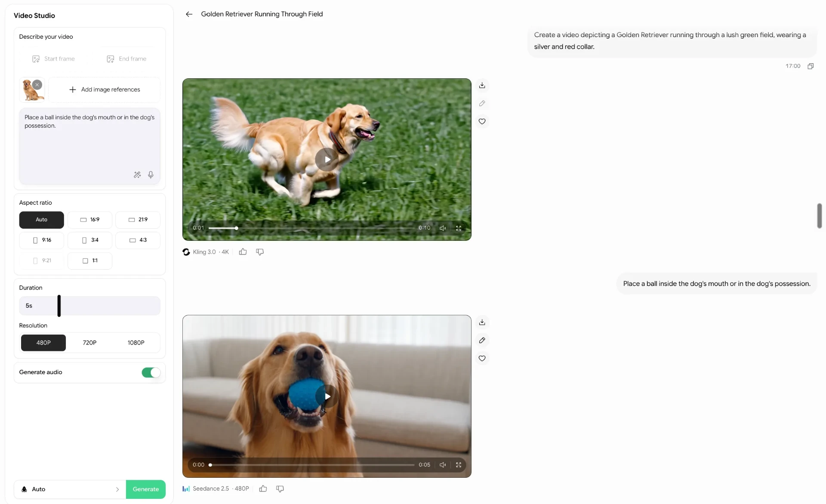Thumbs down the Seedance 2.5 video

pos(280,489)
